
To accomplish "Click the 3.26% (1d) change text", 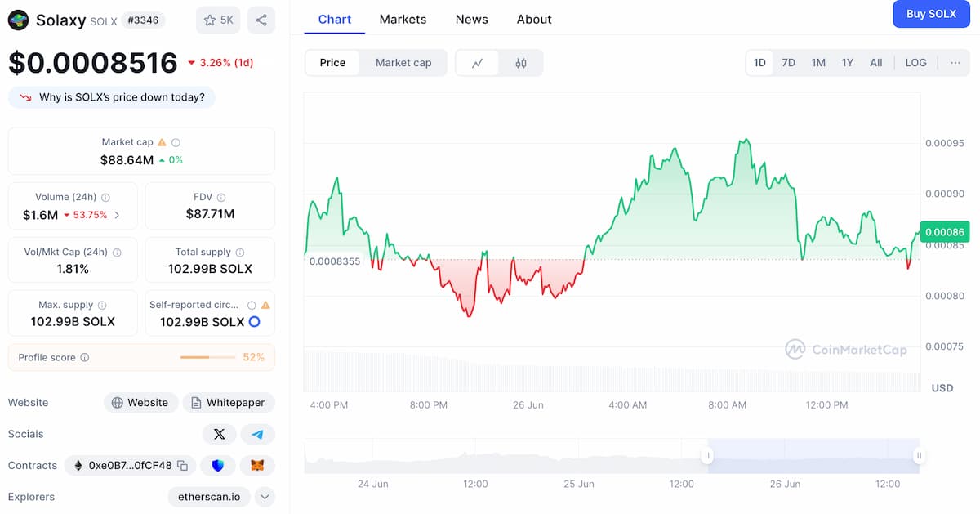I will 226,63.
